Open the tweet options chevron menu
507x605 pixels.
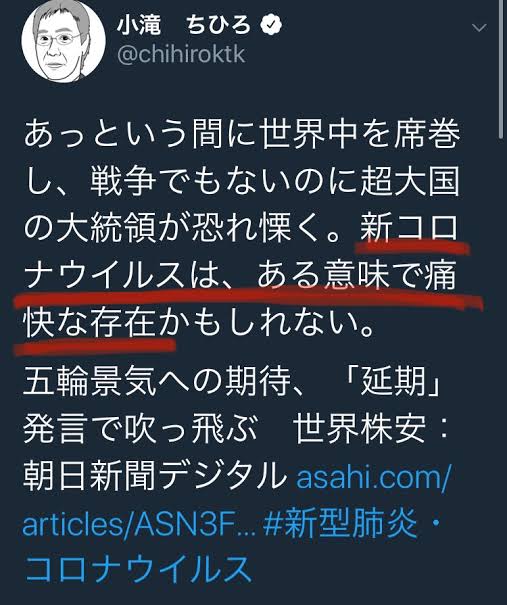click(x=479, y=28)
